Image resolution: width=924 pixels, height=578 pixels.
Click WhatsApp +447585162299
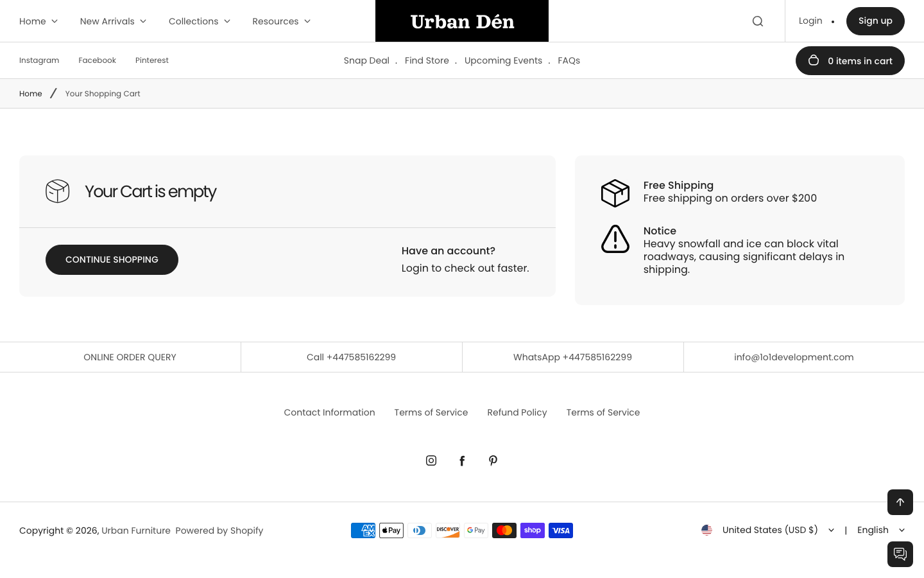click(x=572, y=357)
